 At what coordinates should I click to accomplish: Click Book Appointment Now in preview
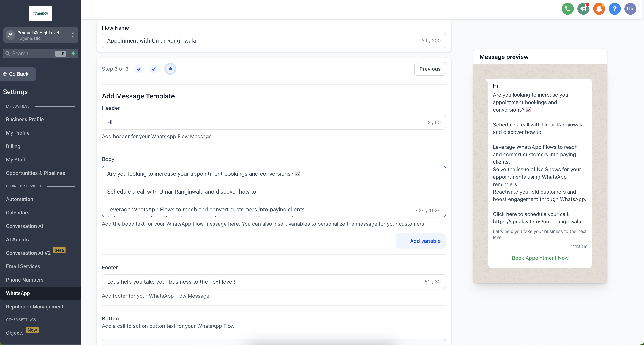(540, 258)
